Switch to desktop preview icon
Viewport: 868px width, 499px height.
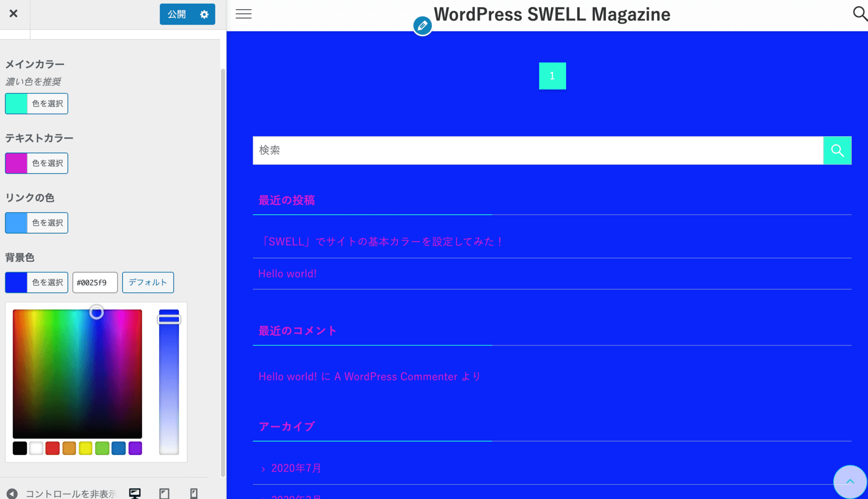[135, 493]
